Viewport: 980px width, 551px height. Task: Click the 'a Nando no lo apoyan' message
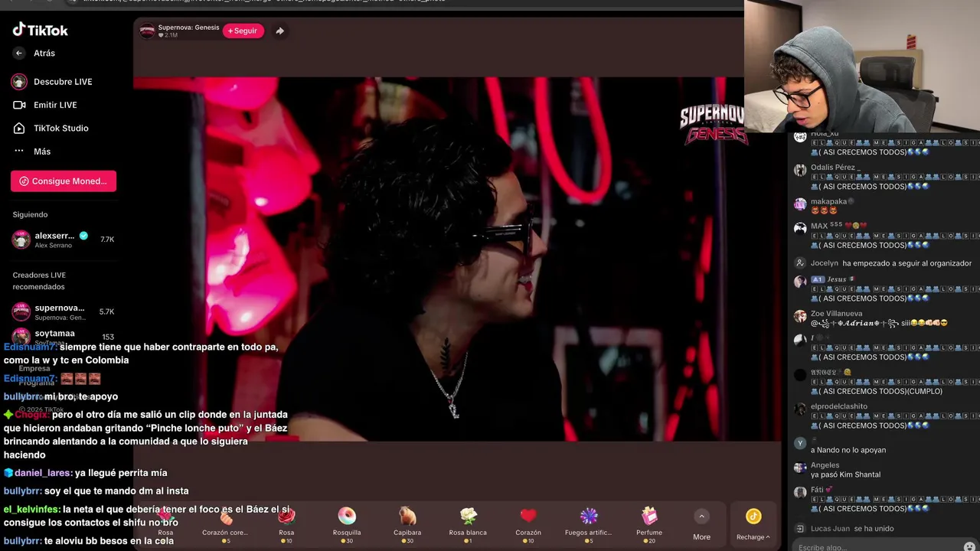(848, 450)
